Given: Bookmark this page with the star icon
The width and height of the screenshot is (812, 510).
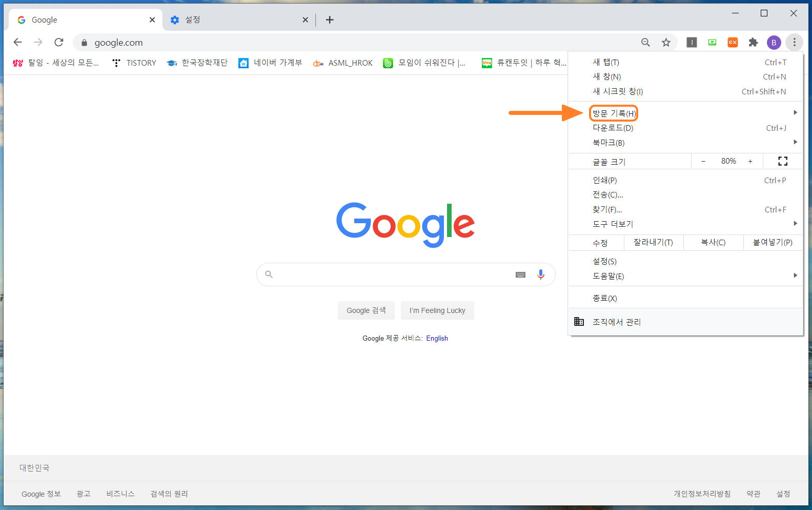Looking at the screenshot, I should point(666,42).
